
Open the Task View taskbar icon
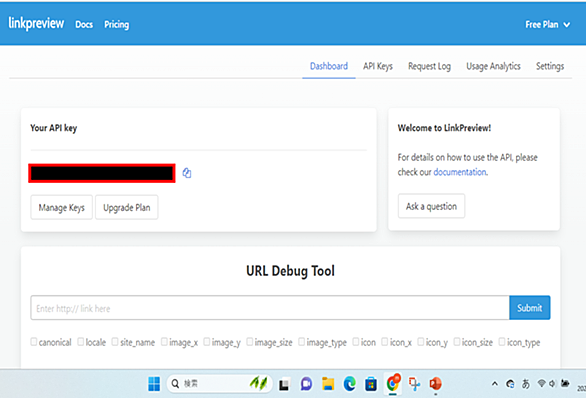284,384
